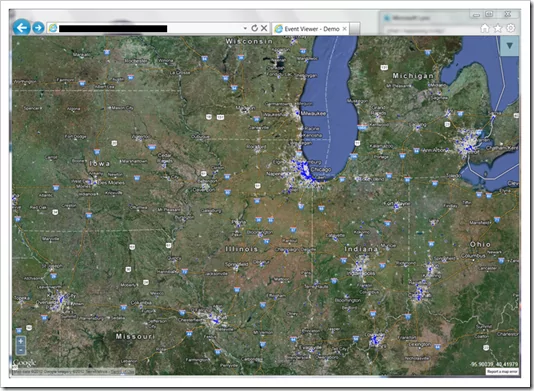The width and height of the screenshot is (534, 391).
Task: Open Favorites star icon
Action: (x=498, y=28)
